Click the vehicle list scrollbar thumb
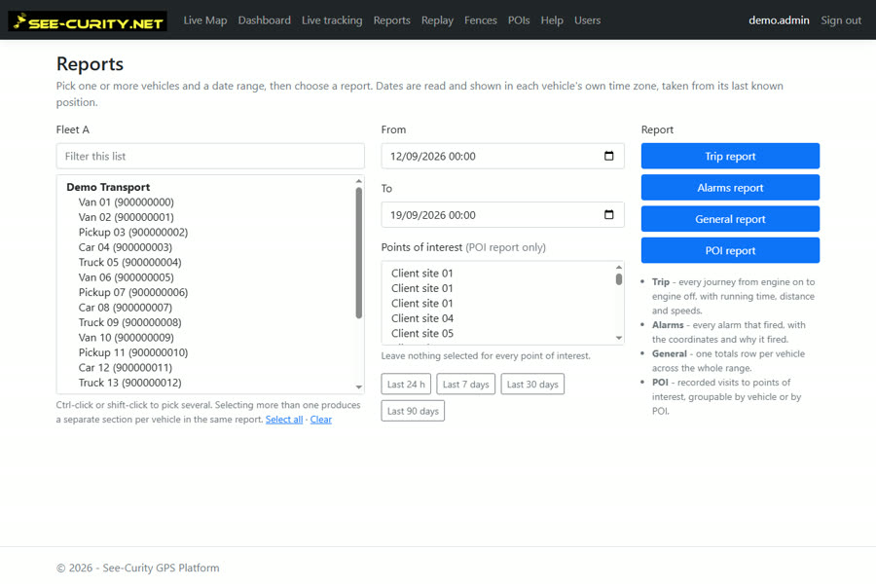The image size is (876, 588). (358, 253)
